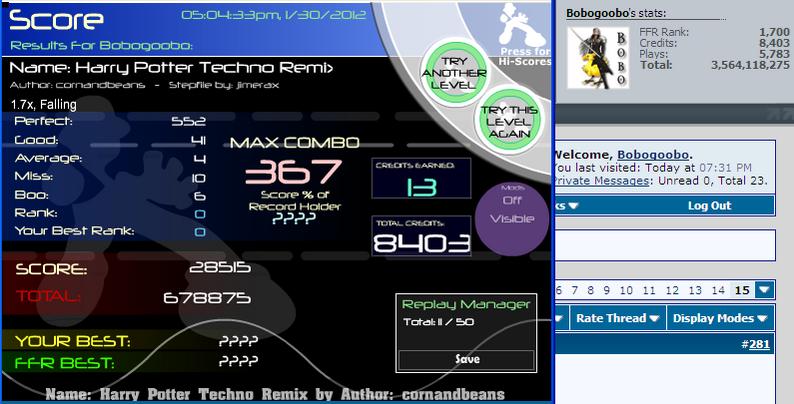794x404 pixels.
Task: Toggle the purple Mods Off Visible circle
Action: click(x=511, y=218)
